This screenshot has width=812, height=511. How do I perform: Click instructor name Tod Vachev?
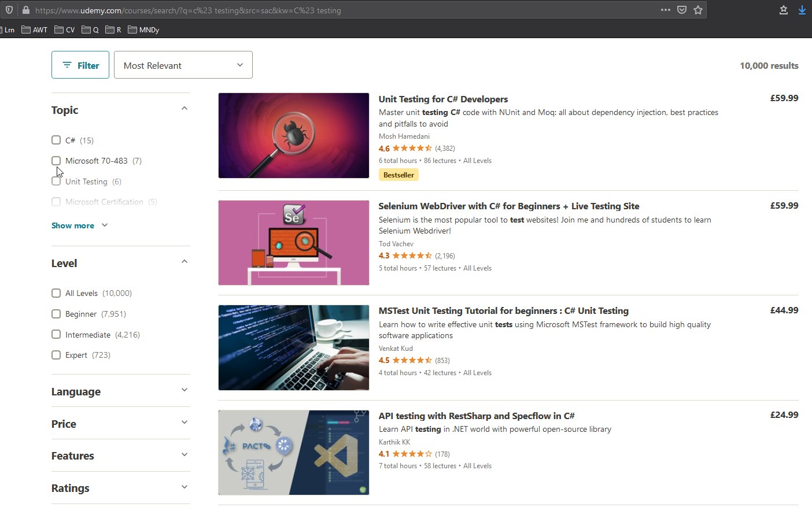(x=396, y=244)
